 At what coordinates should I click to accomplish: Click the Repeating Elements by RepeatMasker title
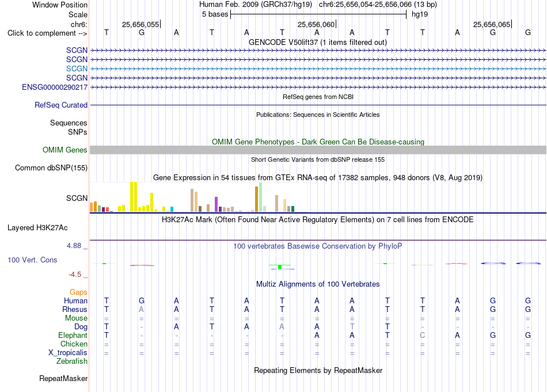(x=318, y=370)
